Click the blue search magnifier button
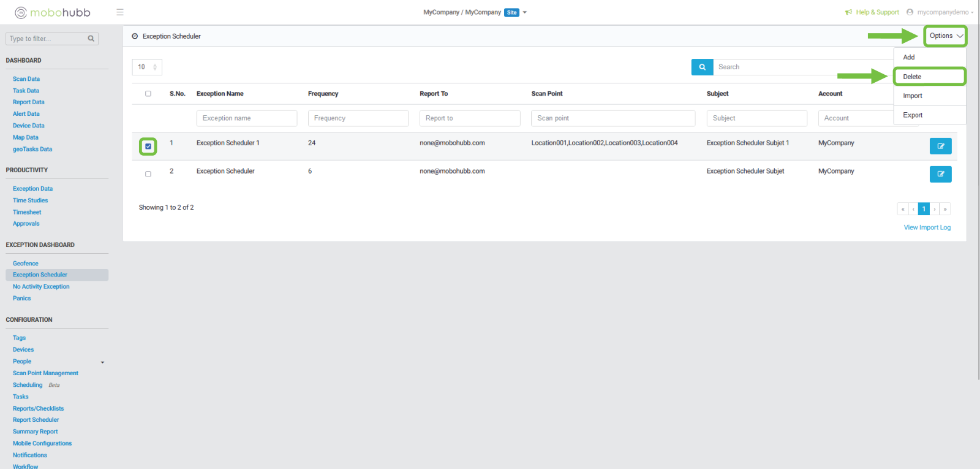Screen dimensions: 980x469 click(702, 67)
